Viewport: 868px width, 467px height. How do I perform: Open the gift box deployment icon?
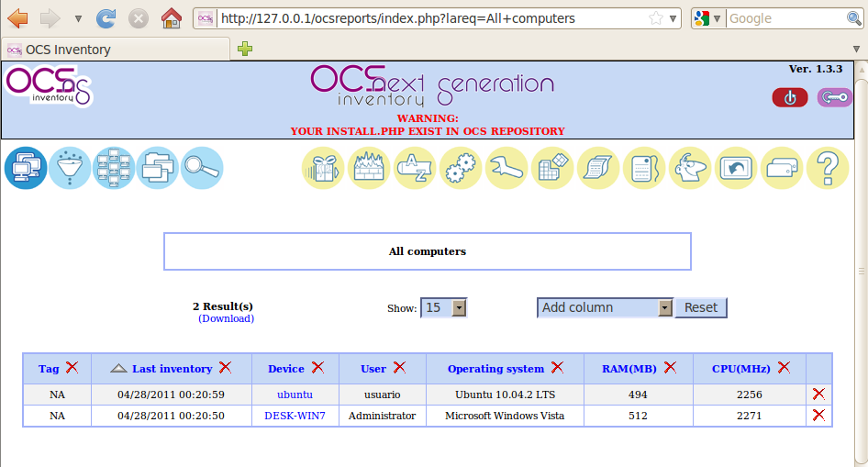tap(323, 168)
